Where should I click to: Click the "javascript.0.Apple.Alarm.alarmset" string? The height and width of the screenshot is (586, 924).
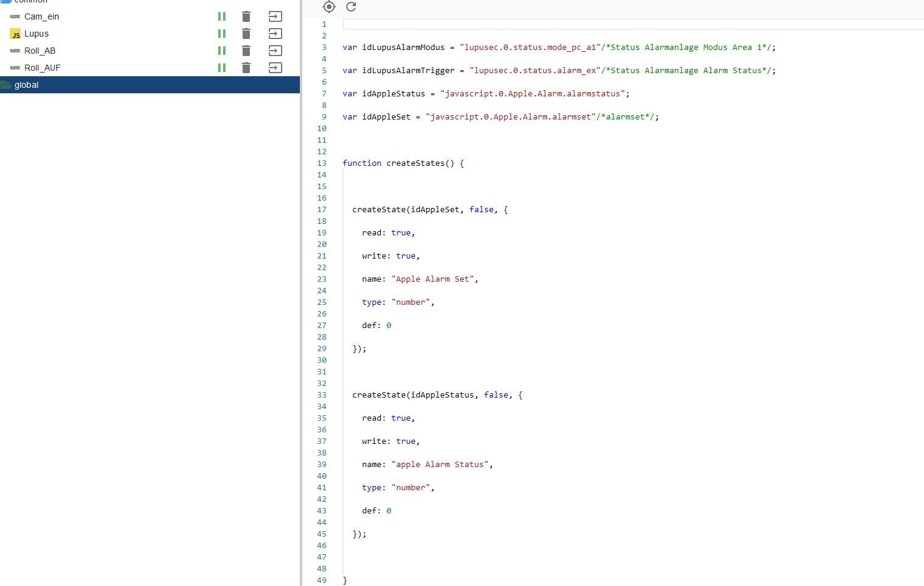511,116
